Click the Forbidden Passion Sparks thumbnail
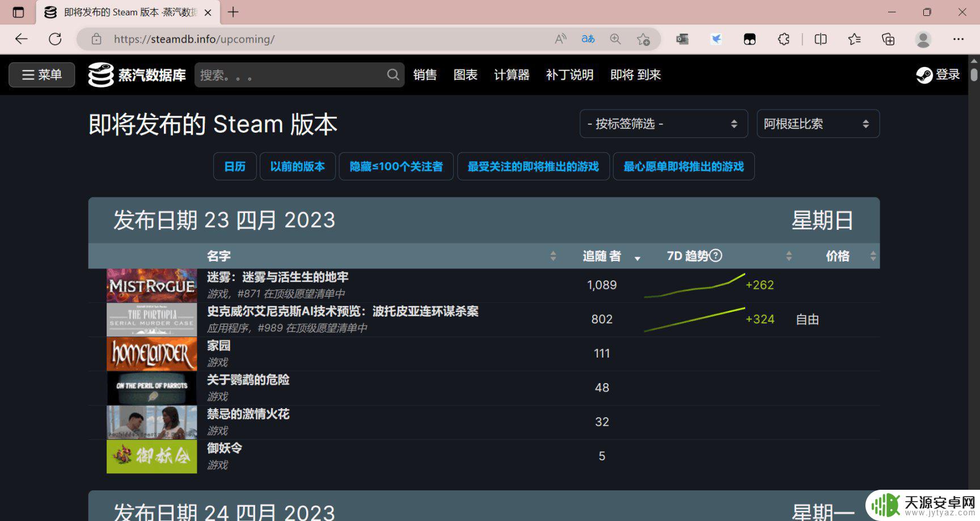 (x=152, y=422)
